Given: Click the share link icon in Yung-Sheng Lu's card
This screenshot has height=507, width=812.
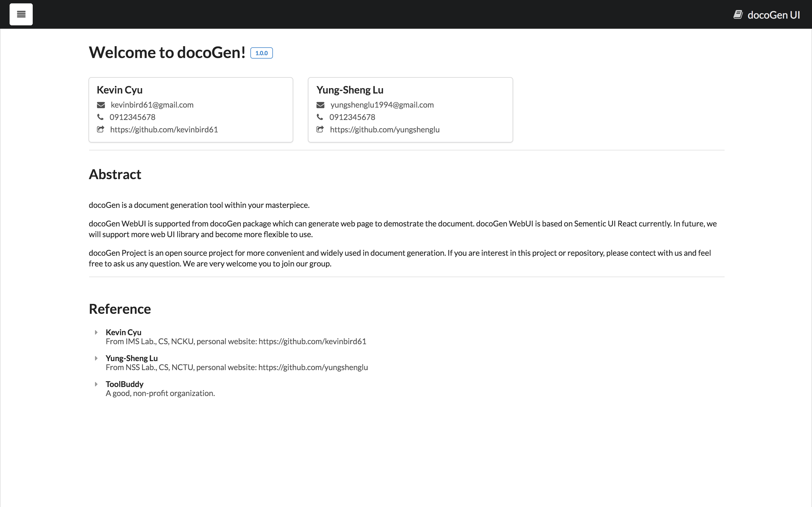Looking at the screenshot, I should 320,130.
